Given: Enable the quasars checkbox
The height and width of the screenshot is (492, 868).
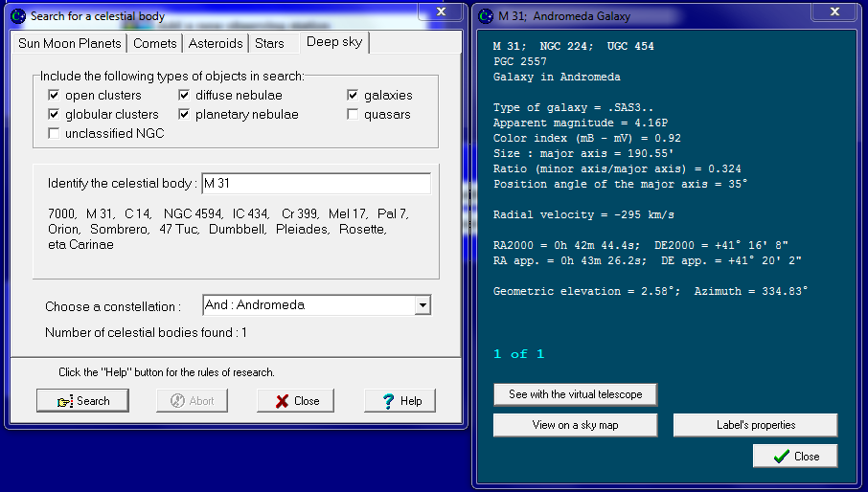Looking at the screenshot, I should pos(354,115).
